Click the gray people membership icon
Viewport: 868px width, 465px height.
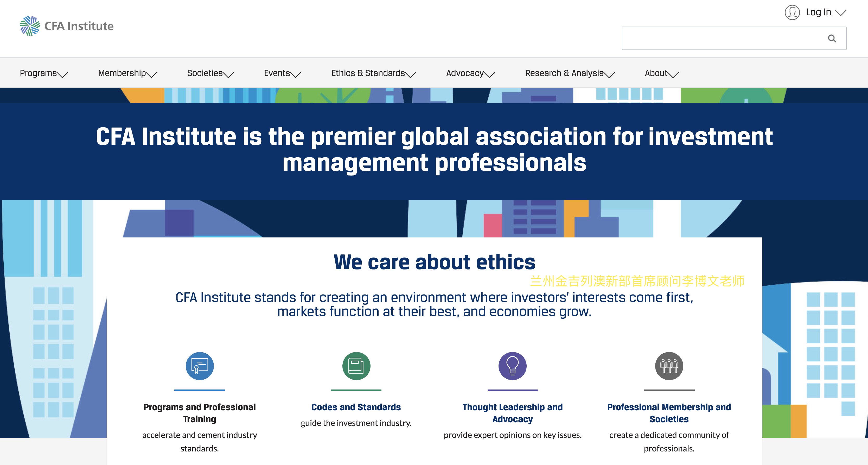tap(669, 366)
